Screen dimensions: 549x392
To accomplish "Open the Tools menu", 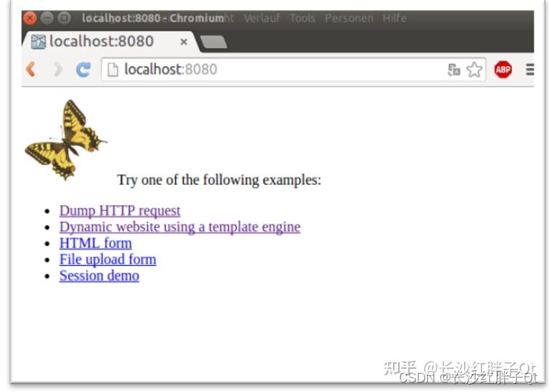I will point(302,18).
